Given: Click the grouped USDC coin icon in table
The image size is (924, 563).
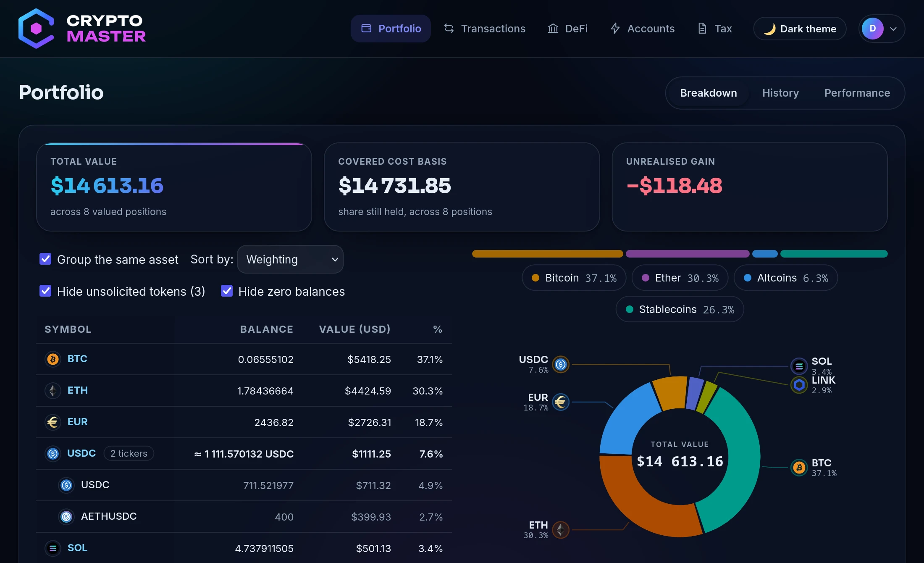Looking at the screenshot, I should (52, 454).
